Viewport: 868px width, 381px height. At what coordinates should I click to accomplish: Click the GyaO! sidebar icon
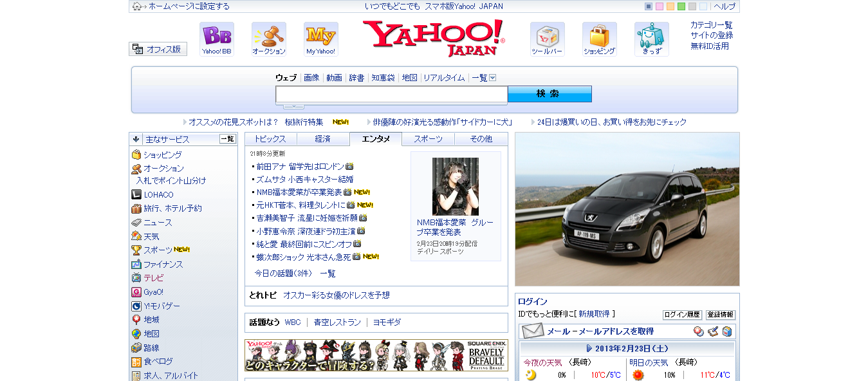click(136, 292)
